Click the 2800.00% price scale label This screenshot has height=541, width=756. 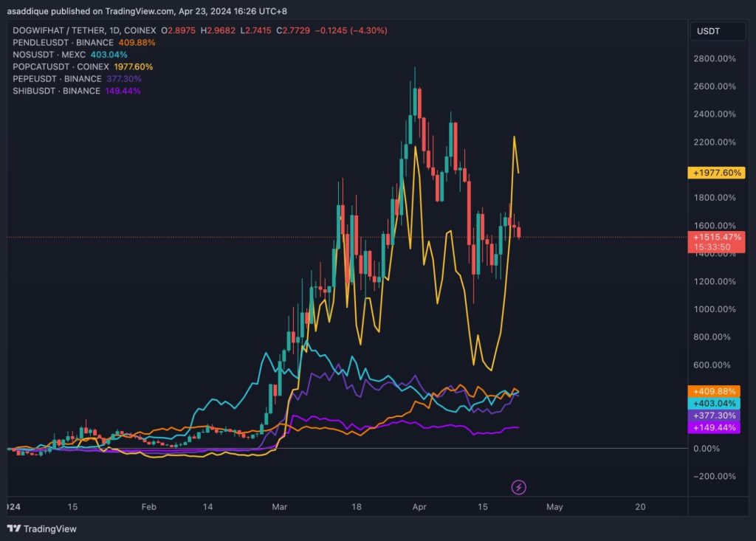715,58
